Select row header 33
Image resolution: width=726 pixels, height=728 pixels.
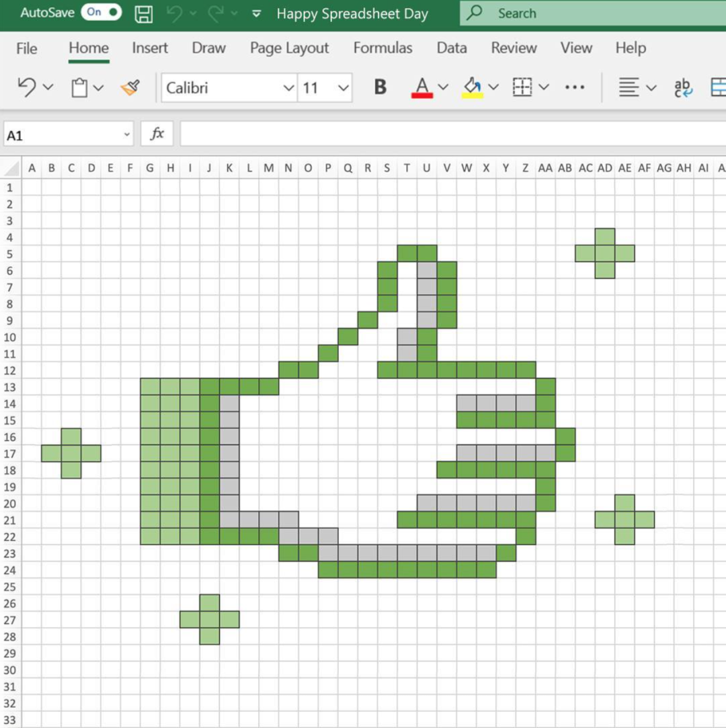10,720
